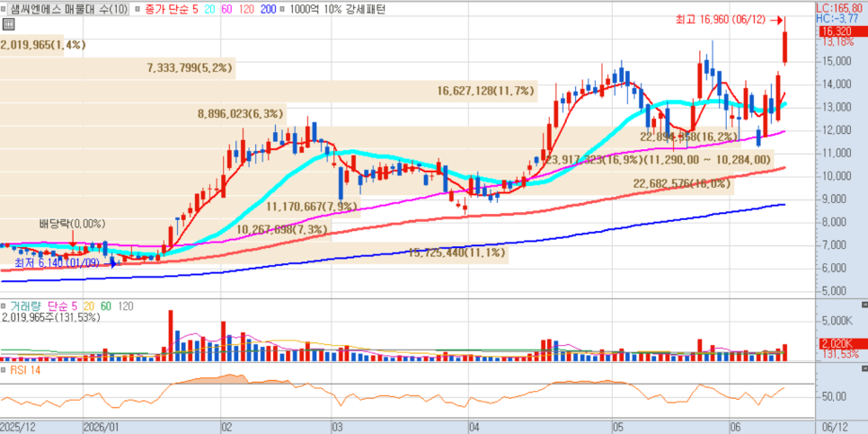Click the 15,000 price axis label
Image resolution: width=868 pixels, height=434 pixels.
tap(837, 61)
